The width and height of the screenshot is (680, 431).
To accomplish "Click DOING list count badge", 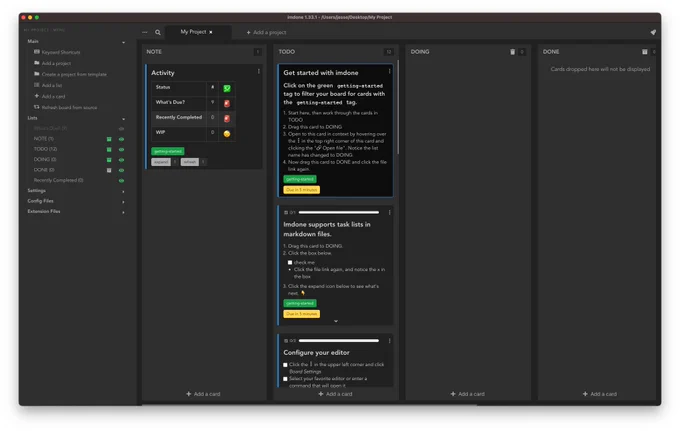I will (x=522, y=52).
